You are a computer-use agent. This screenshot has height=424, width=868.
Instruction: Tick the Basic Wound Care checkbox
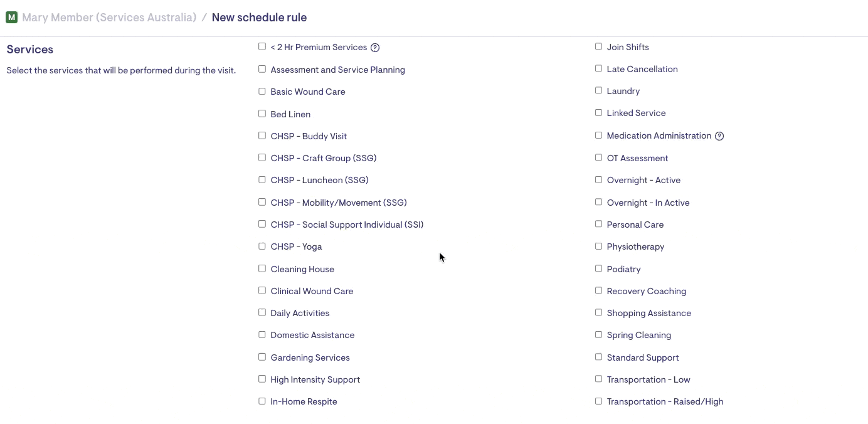[x=262, y=92]
